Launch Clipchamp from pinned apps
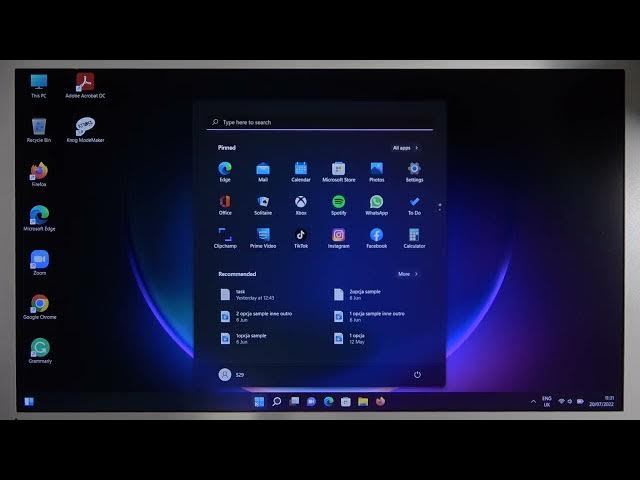 [225, 238]
